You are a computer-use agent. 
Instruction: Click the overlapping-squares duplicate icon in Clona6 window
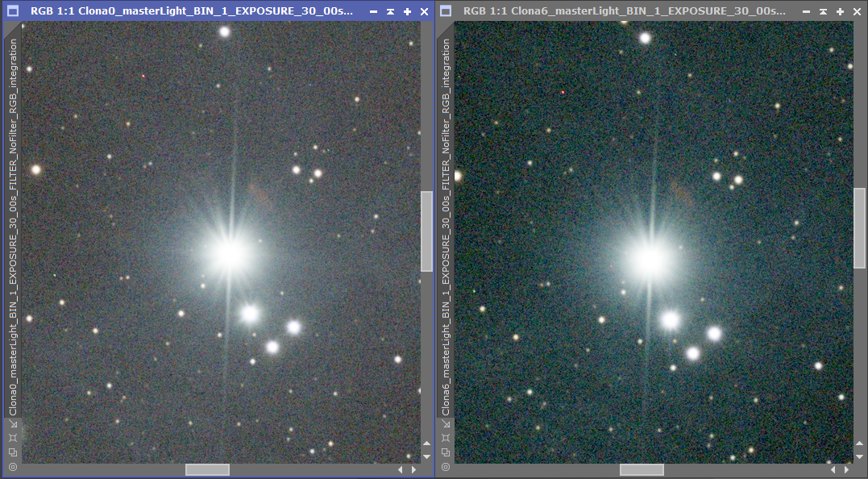[446, 452]
